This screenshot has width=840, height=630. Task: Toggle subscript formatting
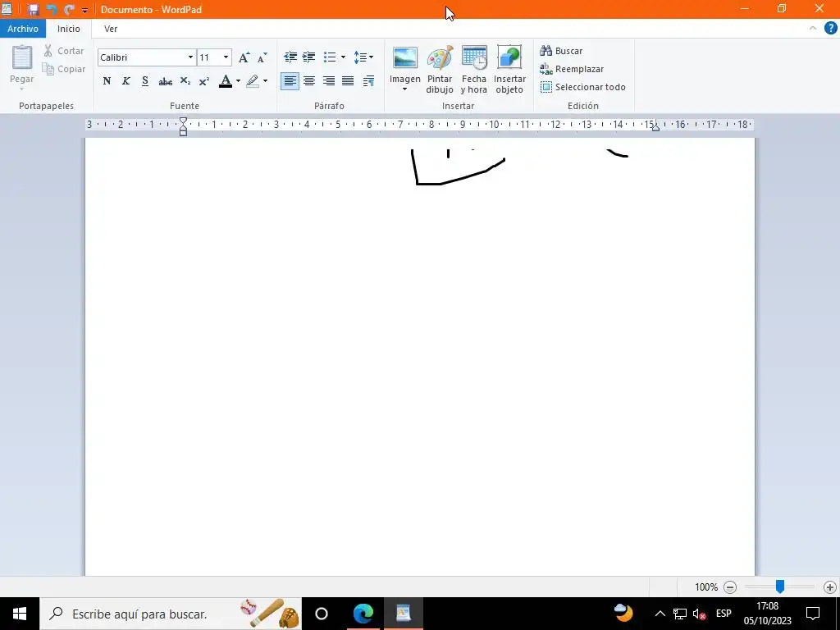click(x=185, y=81)
